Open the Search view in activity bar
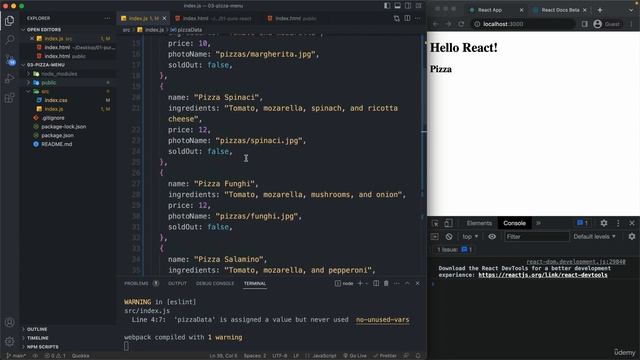This screenshot has width=640, height=360. [x=9, y=40]
